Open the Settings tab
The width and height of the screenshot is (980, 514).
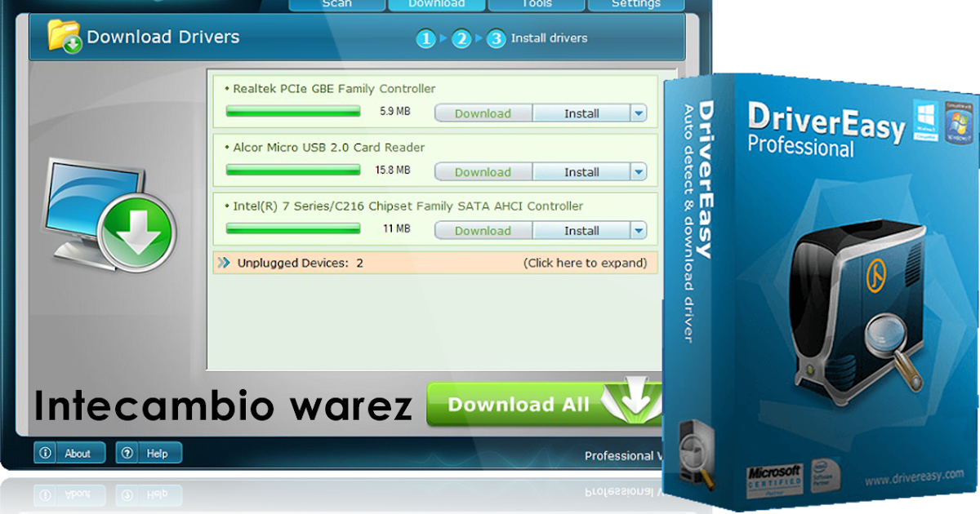pyautogui.click(x=636, y=4)
